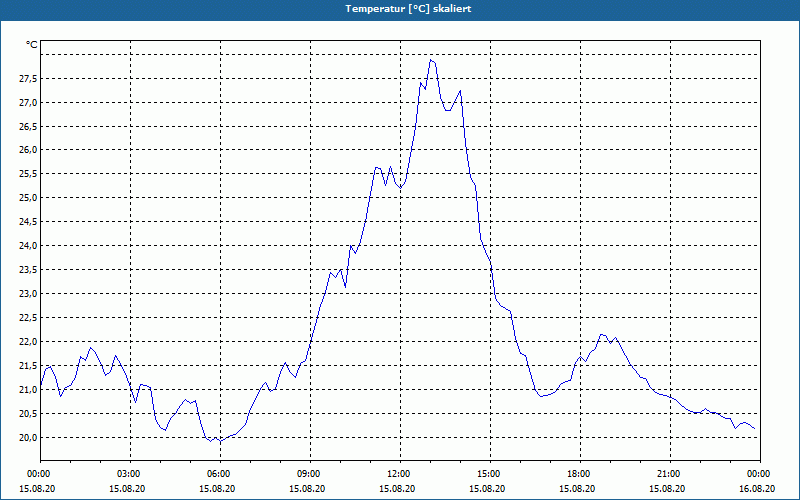800x500 pixels.
Task: Pick the 15:00 time label
Action: (x=487, y=474)
